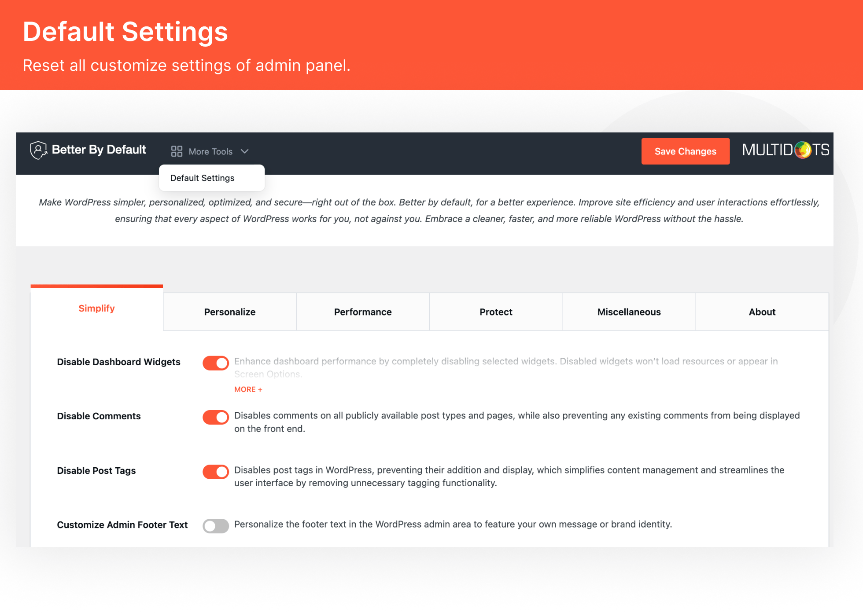Switch to the Personalize tab

tap(229, 312)
